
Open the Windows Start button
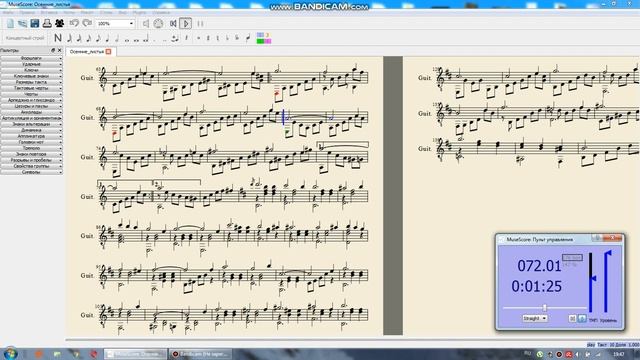10,353
